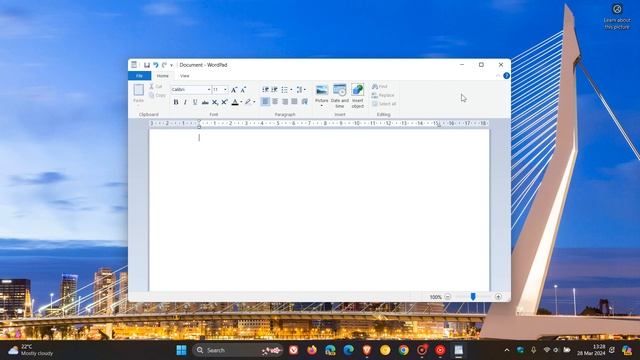The height and width of the screenshot is (360, 640).
Task: Toggle Align text right
Action: [x=285, y=102]
